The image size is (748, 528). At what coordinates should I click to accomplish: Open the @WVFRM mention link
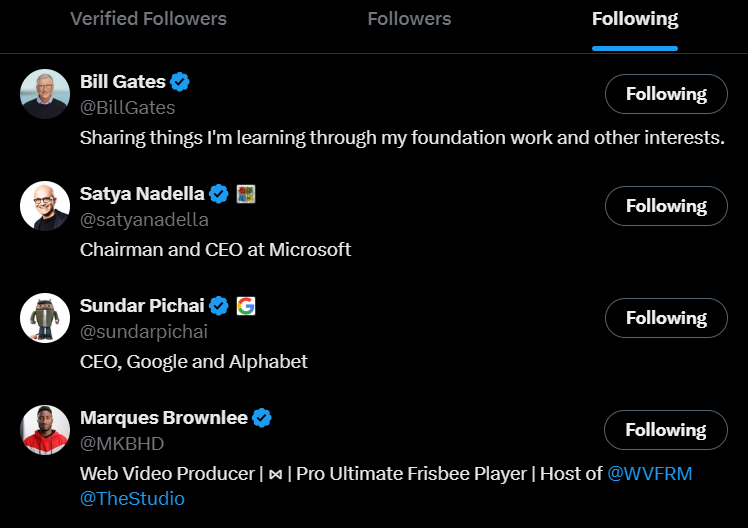pos(650,473)
